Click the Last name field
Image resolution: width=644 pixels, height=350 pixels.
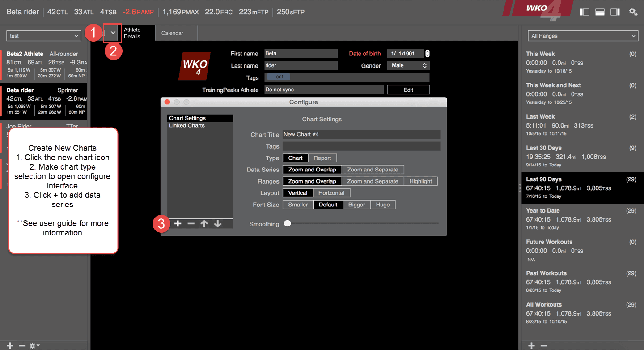(x=301, y=65)
